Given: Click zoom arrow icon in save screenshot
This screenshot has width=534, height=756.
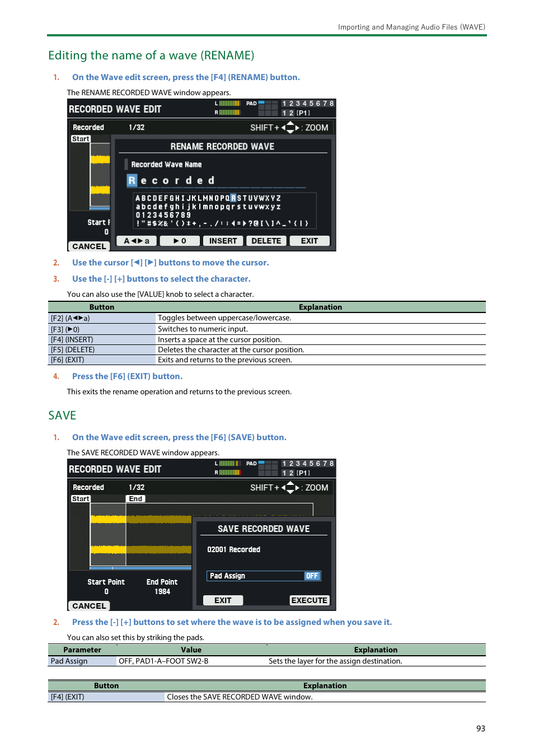Looking at the screenshot, I should [x=290, y=488].
